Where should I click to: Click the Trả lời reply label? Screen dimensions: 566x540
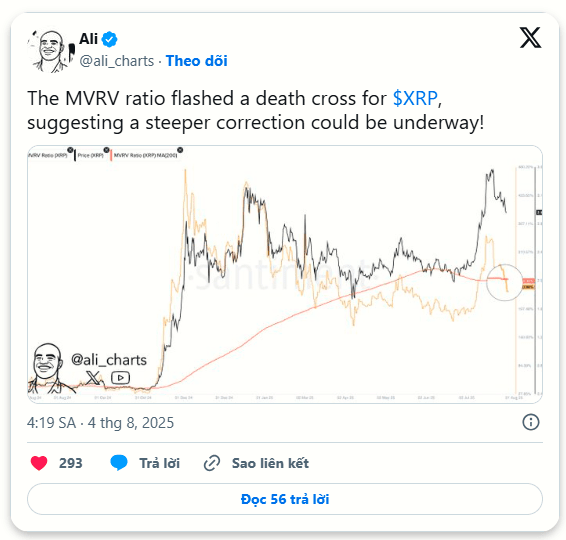tap(159, 463)
